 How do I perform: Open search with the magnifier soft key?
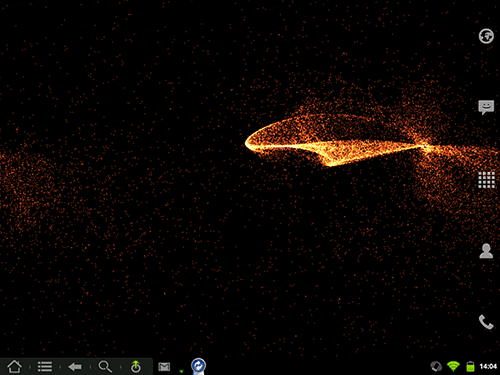coord(105,366)
